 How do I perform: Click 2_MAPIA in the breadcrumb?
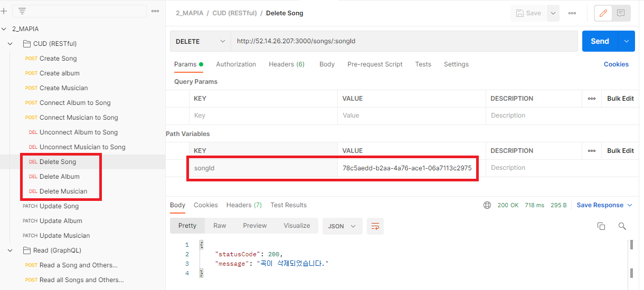click(x=189, y=13)
